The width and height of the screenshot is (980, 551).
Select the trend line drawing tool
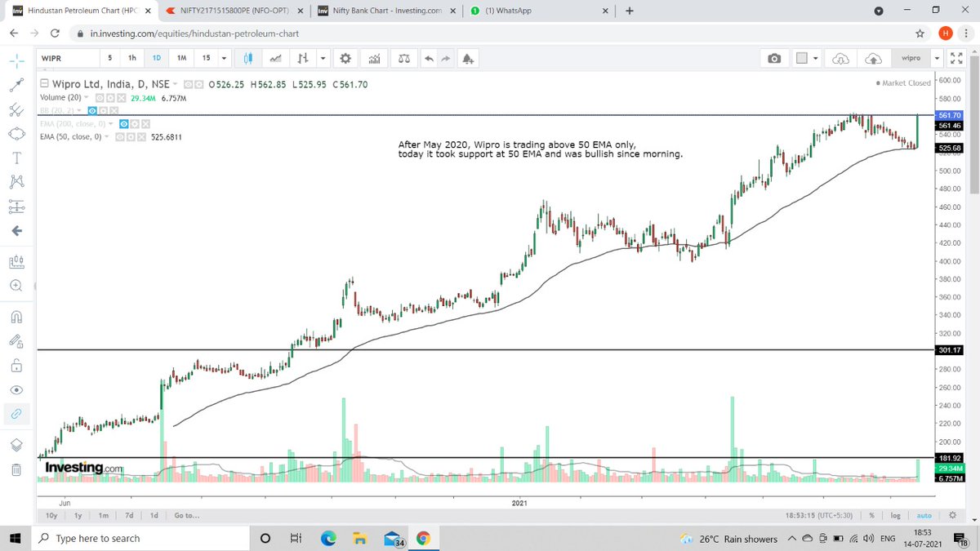[x=16, y=84]
